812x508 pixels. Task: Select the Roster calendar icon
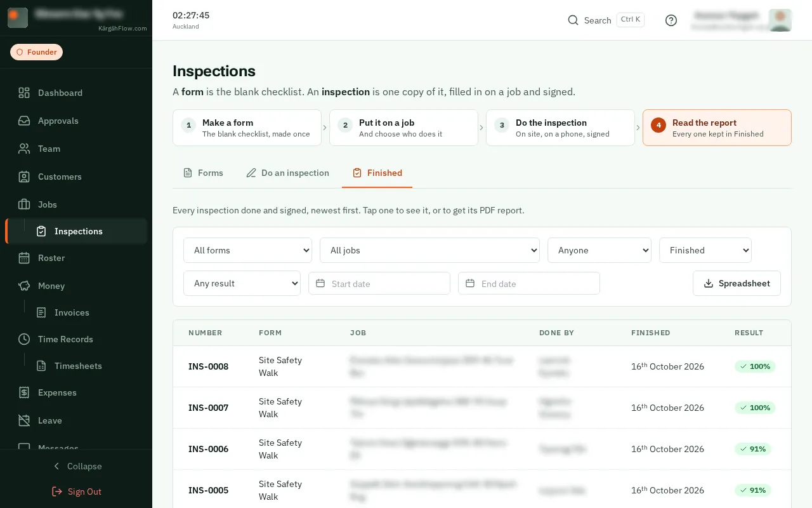pos(24,258)
